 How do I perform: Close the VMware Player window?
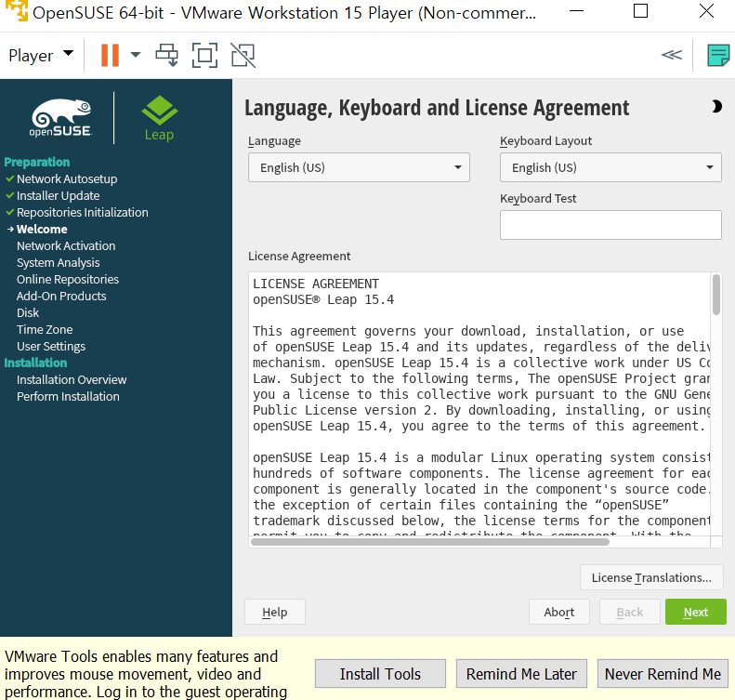706,11
